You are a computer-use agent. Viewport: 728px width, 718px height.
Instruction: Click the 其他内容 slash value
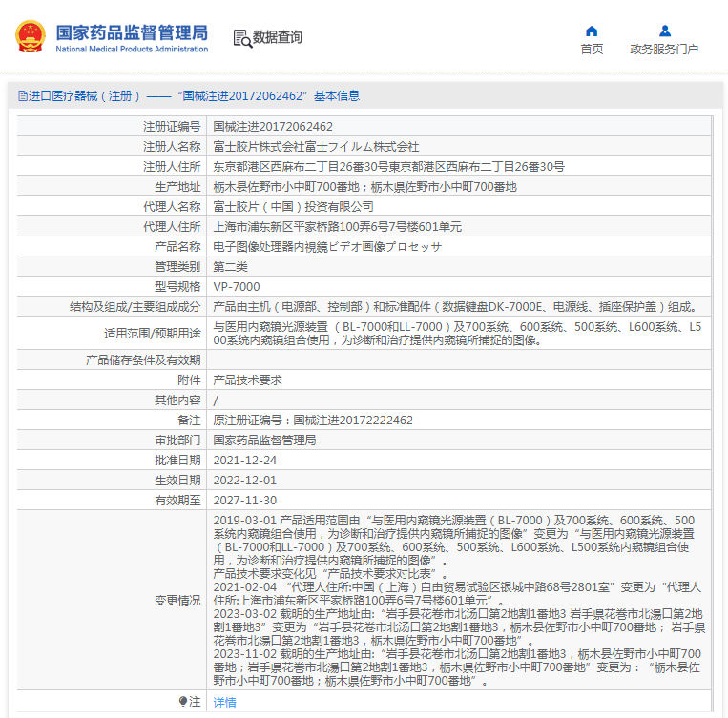[216, 400]
